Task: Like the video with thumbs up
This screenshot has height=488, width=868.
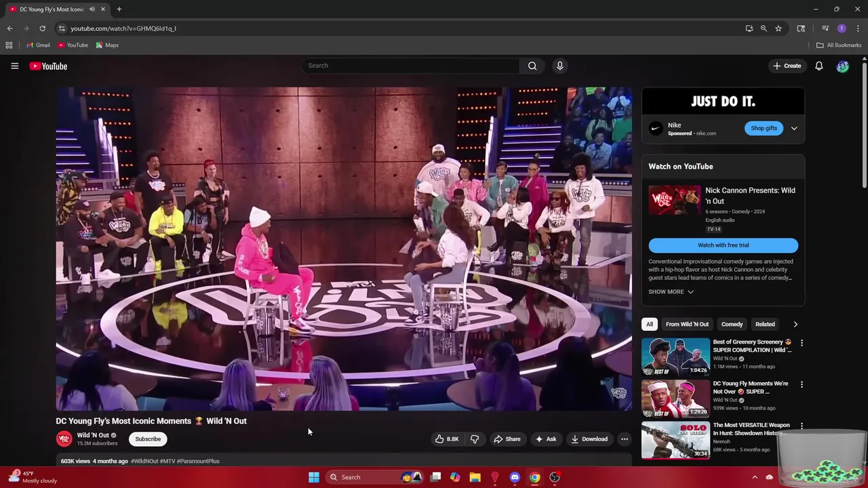Action: point(447,439)
